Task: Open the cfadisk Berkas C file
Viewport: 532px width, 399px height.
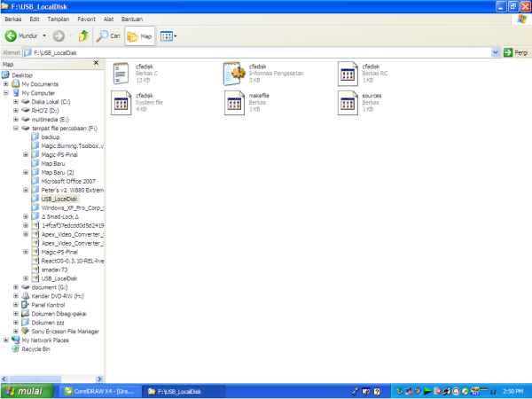Action: (x=121, y=74)
